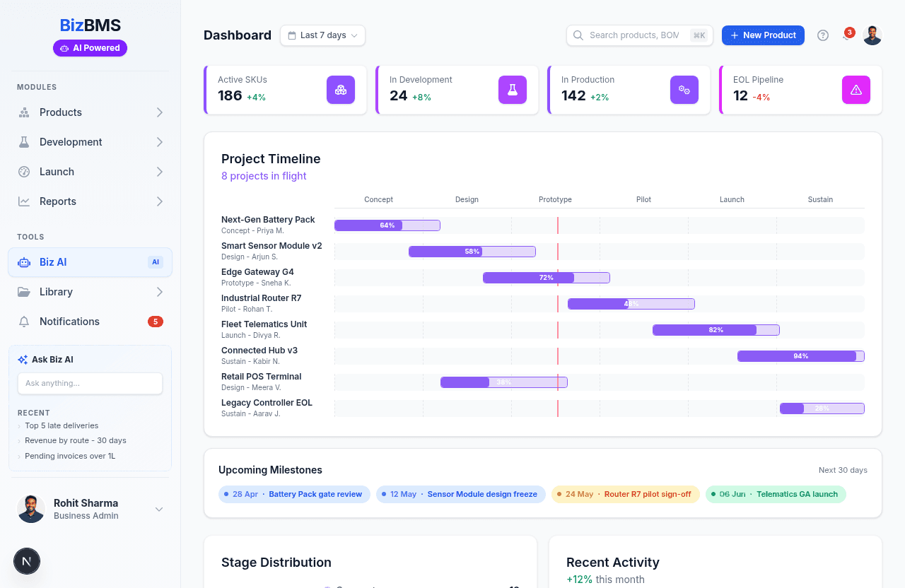Click the New Product button

point(763,35)
